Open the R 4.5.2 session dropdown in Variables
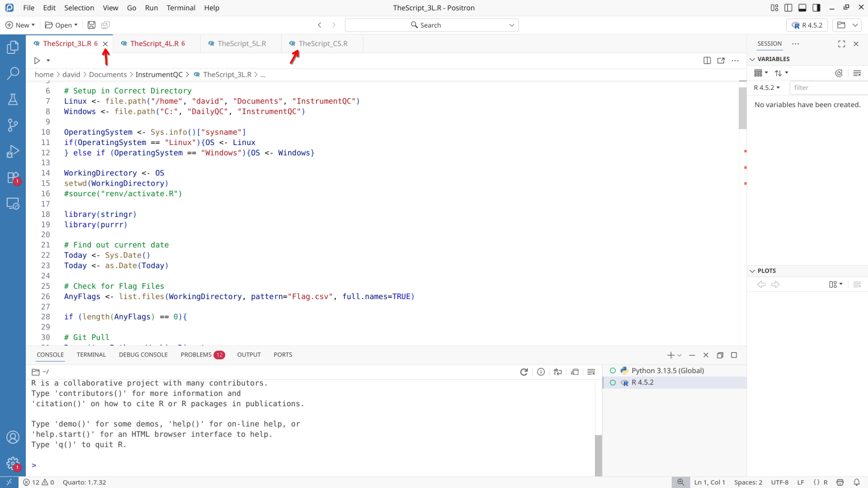Screen dimensions: 868x488 coord(767,88)
